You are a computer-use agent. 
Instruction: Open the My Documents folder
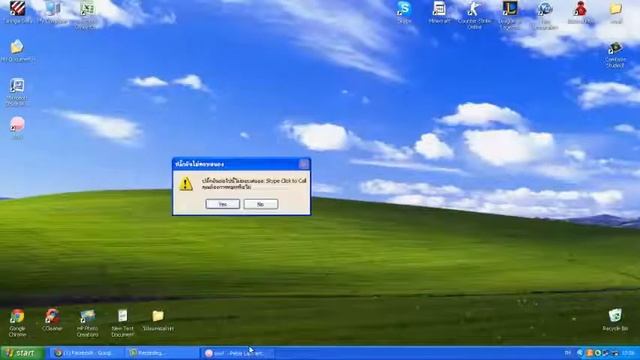[17, 51]
